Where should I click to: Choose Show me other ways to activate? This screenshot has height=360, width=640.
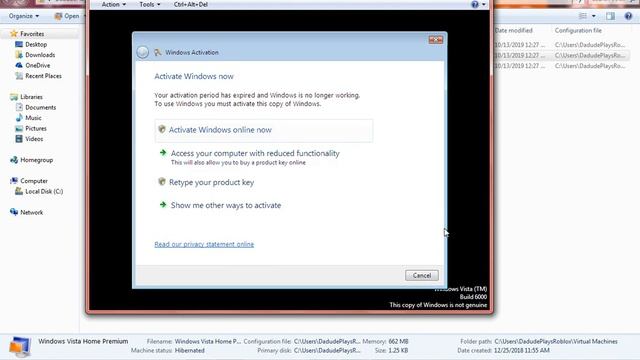click(x=220, y=205)
